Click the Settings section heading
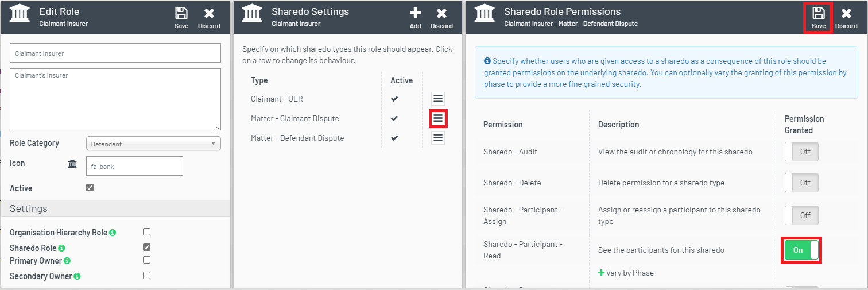 coord(28,208)
